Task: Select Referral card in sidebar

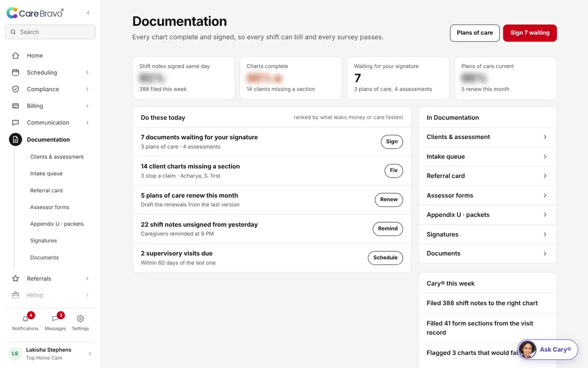Action: [47, 190]
